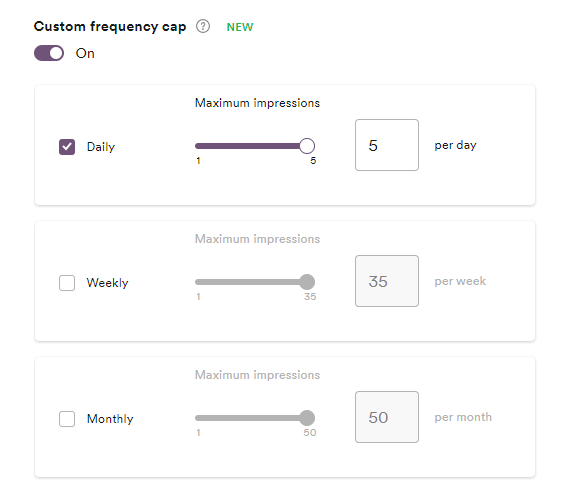Click the Weekly slider maximum label 35
Image resolution: width=568 pixels, height=496 pixels.
tap(310, 297)
